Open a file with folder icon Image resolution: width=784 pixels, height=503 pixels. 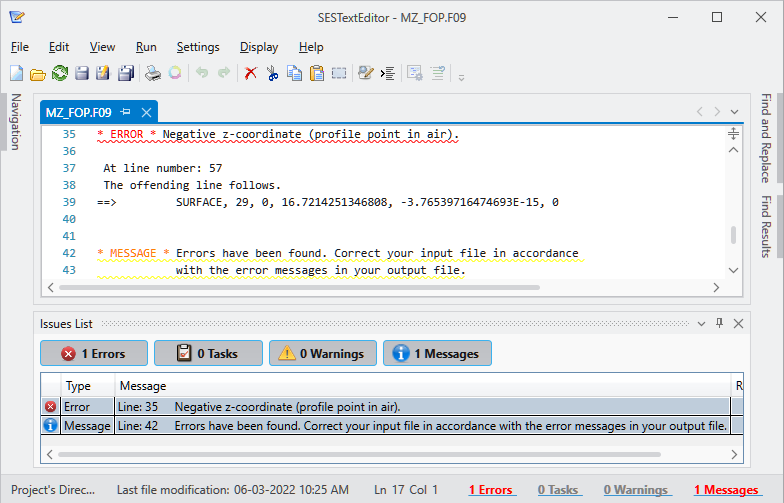click(x=37, y=73)
